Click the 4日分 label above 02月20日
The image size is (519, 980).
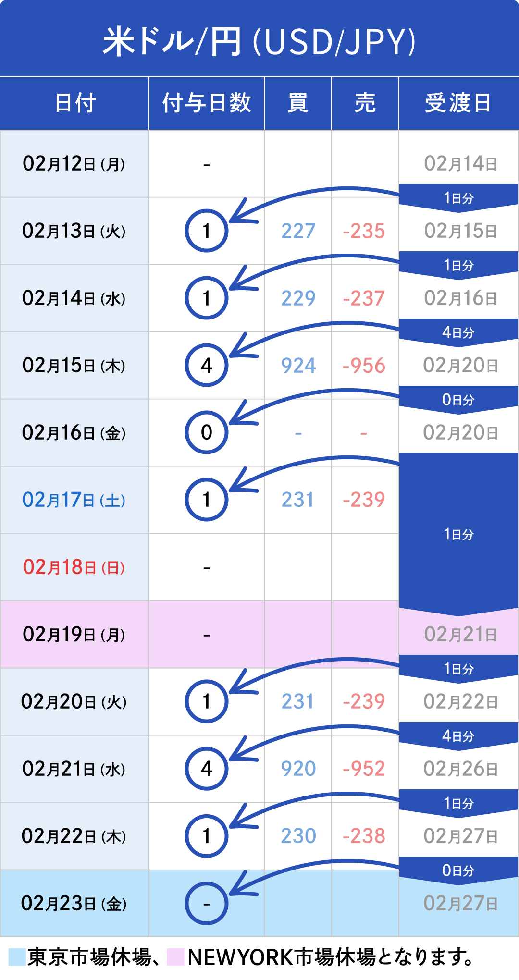[x=458, y=332]
